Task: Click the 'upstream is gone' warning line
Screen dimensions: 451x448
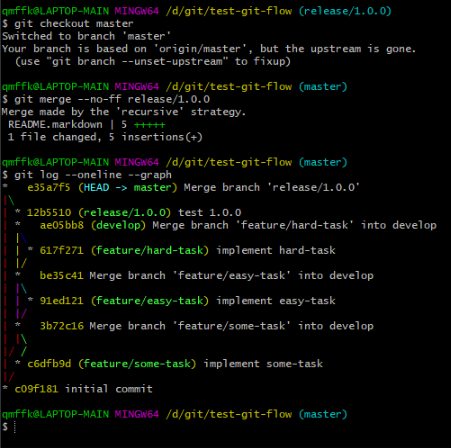Action: (209, 49)
